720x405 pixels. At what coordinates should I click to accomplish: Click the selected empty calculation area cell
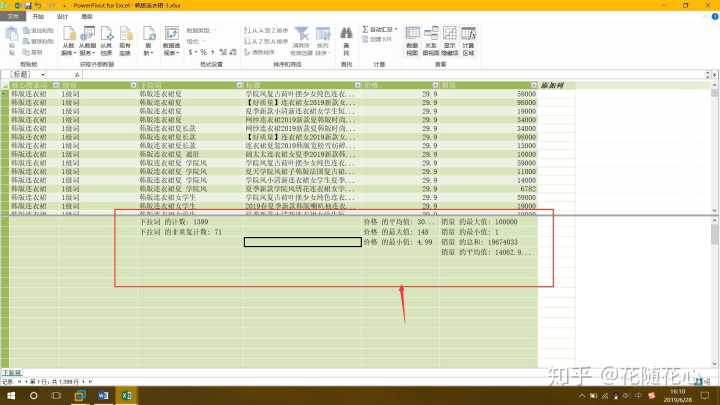[x=302, y=241]
